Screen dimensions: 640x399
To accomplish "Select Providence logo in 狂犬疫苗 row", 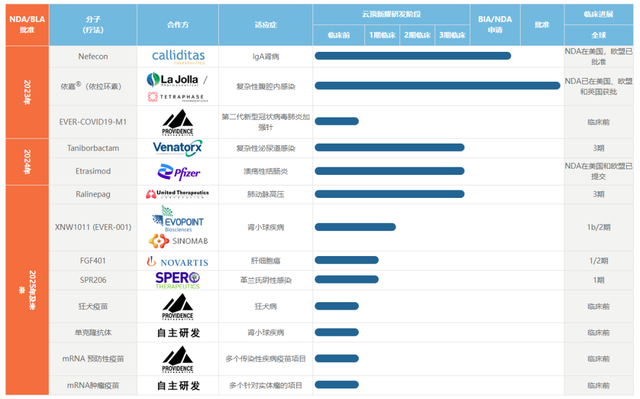I will tap(178, 306).
